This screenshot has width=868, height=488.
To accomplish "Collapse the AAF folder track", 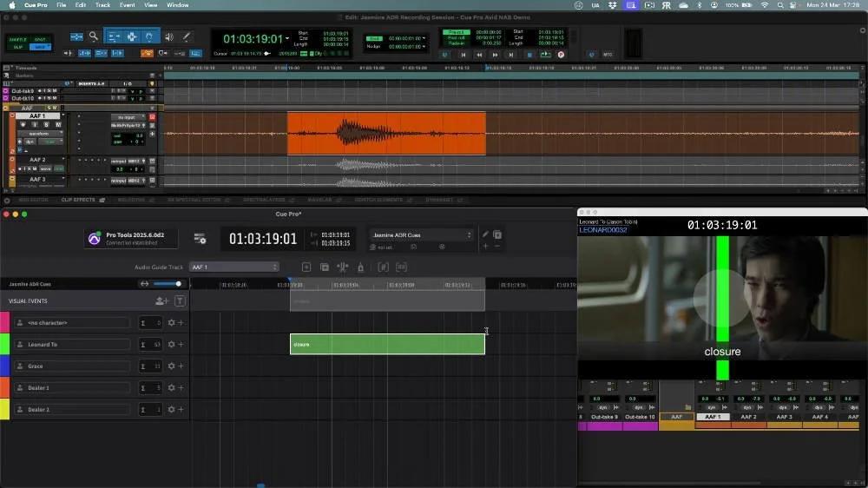I will (5, 108).
